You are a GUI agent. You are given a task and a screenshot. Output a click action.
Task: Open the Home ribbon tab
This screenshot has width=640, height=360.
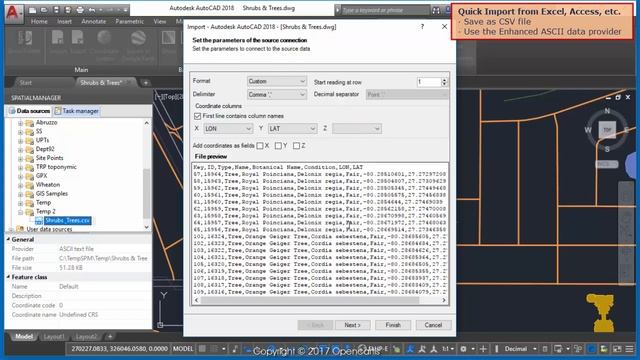[39, 21]
